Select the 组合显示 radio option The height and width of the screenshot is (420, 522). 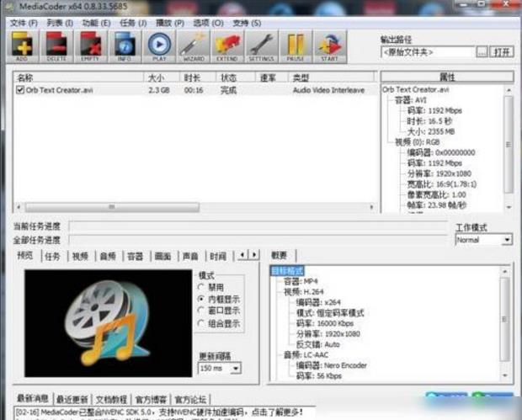[201, 323]
